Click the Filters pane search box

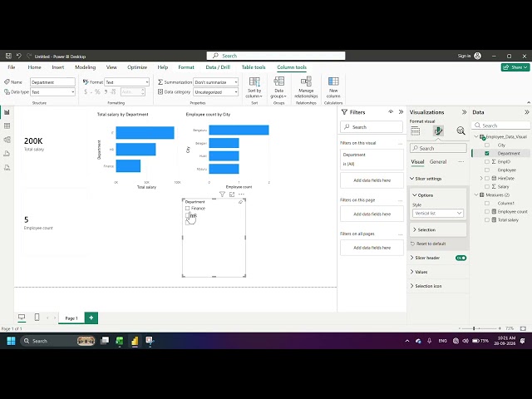(x=372, y=127)
